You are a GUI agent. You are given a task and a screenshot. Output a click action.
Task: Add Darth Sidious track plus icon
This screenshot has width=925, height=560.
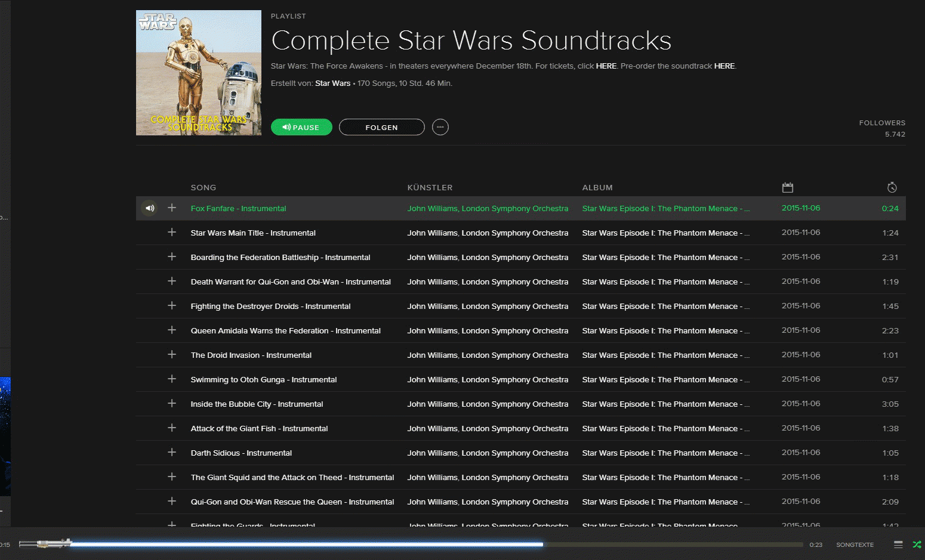tap(172, 452)
